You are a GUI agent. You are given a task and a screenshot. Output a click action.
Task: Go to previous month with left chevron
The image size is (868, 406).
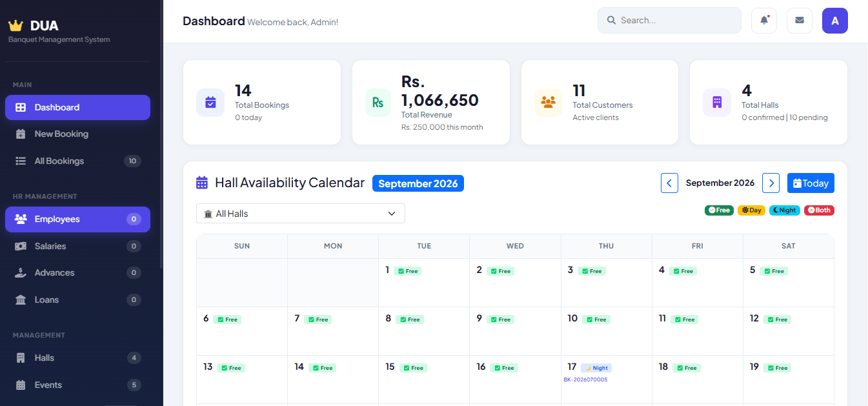click(x=669, y=183)
